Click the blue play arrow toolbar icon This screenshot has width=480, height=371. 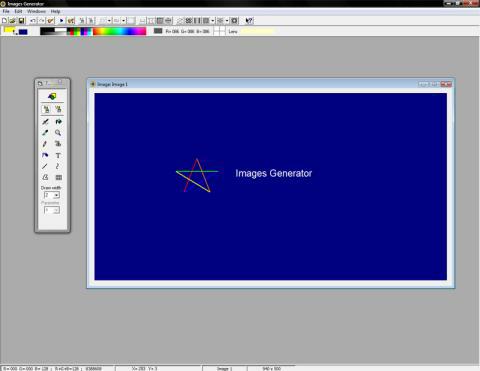click(x=62, y=21)
